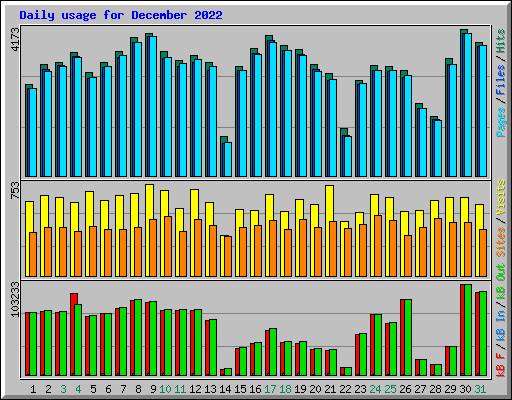512x400 pixels.
Task: Click day label 1 on the x-axis
Action: [x=33, y=389]
